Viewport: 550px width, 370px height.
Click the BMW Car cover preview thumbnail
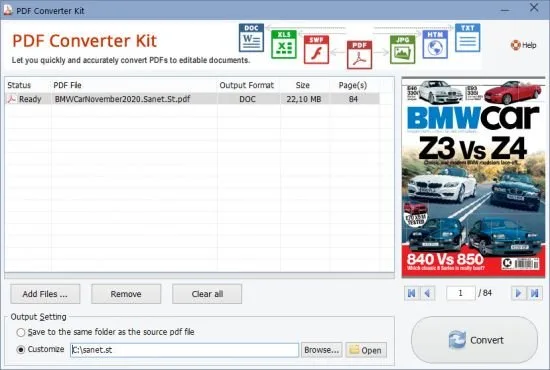(474, 178)
